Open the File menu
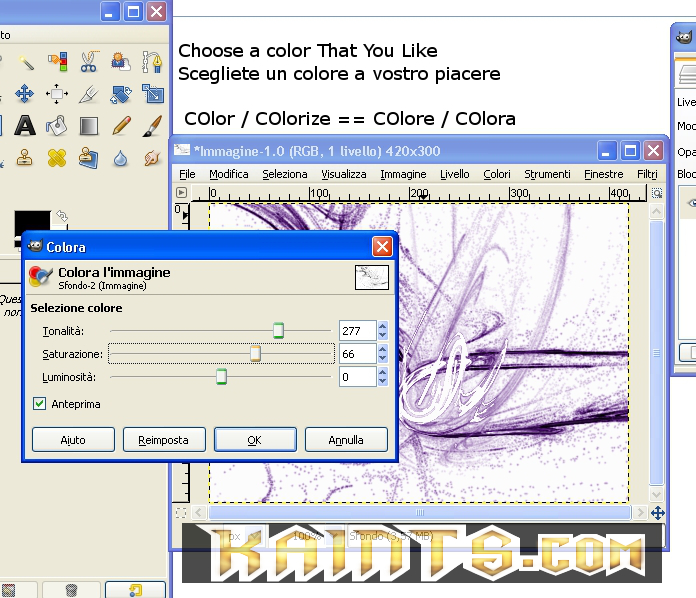This screenshot has height=598, width=696. coord(187,174)
